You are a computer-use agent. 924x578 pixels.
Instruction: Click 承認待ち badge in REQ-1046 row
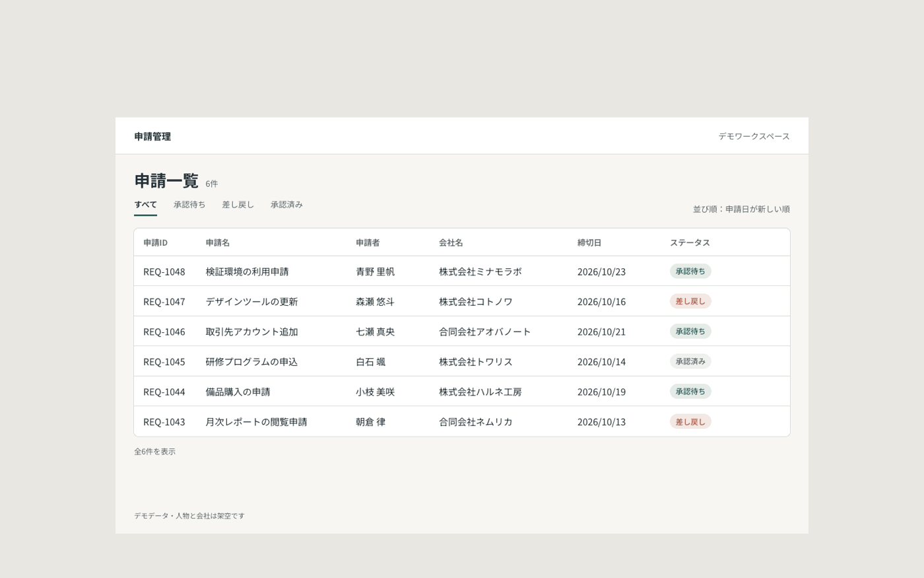pyautogui.click(x=690, y=332)
